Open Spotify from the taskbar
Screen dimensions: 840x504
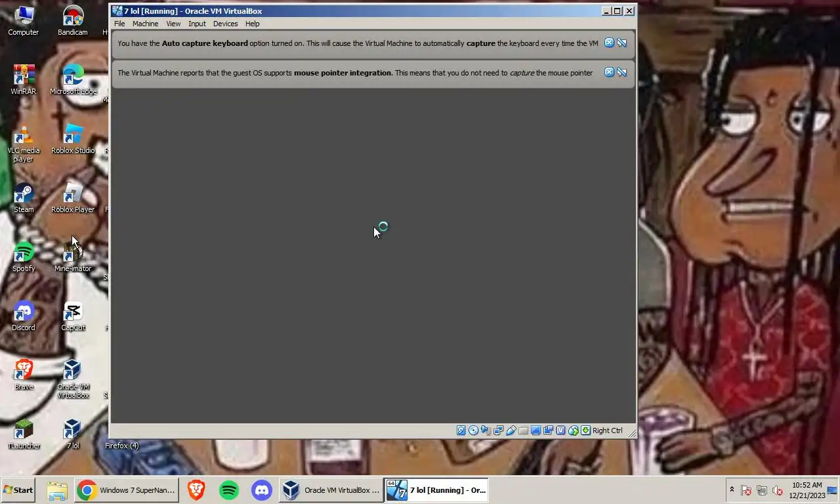229,490
